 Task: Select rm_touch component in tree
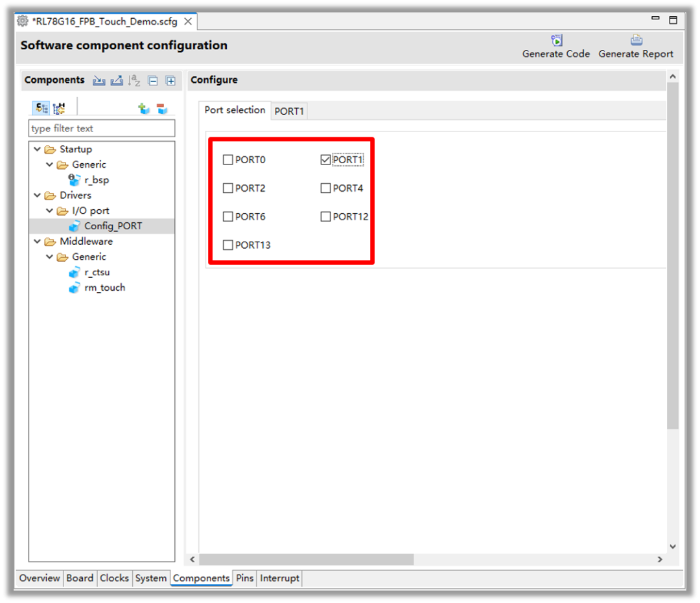104,288
